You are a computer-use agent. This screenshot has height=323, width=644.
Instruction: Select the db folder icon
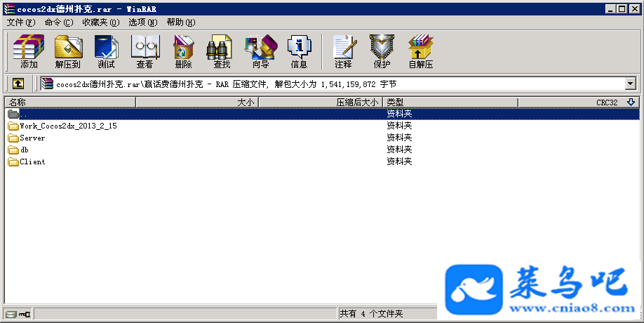coord(13,150)
